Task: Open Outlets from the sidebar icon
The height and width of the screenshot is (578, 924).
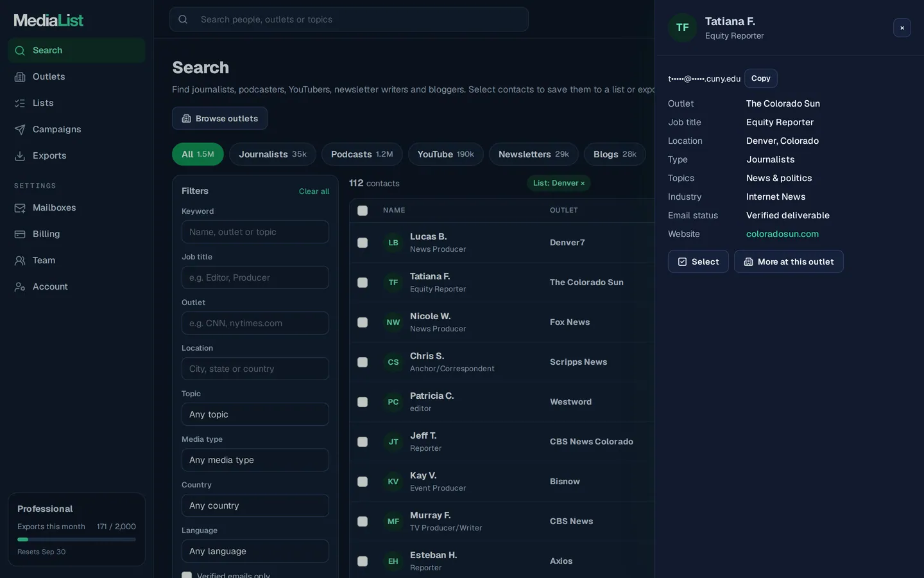Action: point(20,77)
